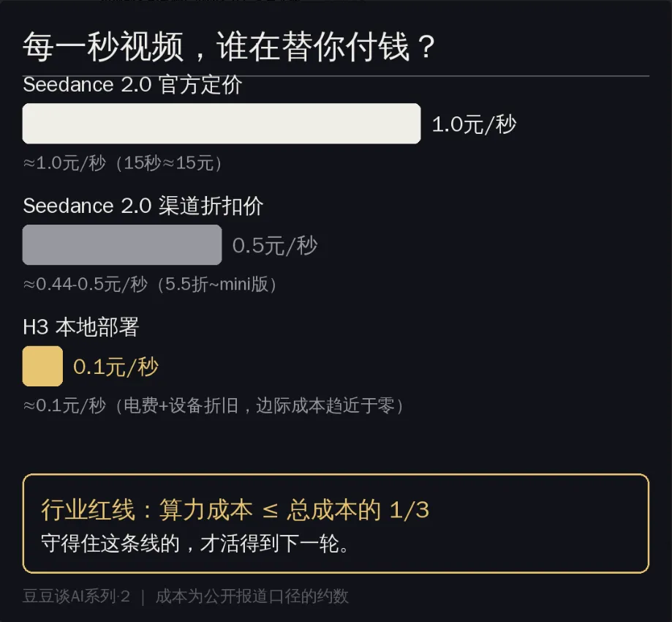Click the horizontal divider under the headline

click(x=336, y=76)
